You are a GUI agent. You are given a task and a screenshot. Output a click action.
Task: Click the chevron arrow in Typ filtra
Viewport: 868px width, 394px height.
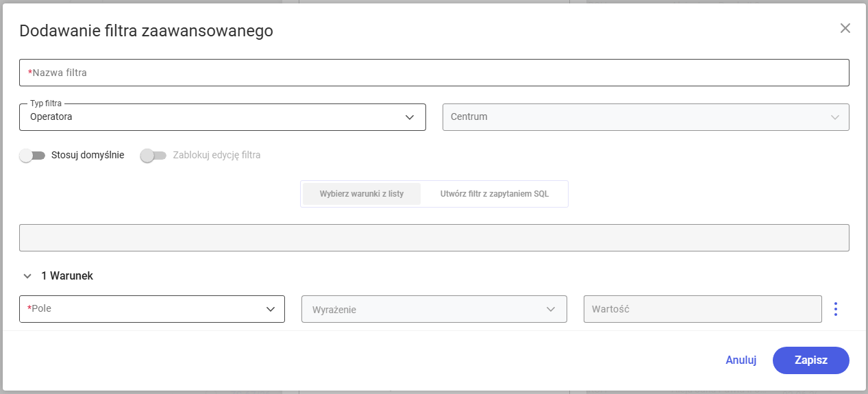[x=410, y=117]
